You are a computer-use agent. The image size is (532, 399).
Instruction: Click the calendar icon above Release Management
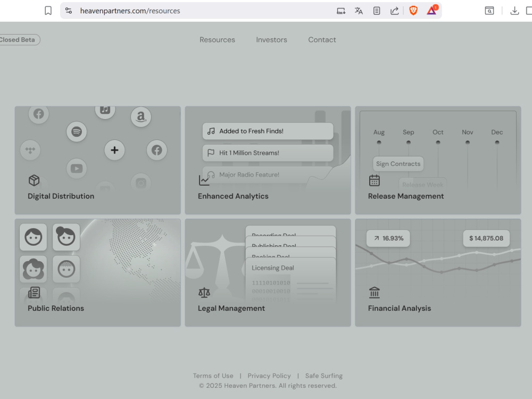tap(374, 180)
